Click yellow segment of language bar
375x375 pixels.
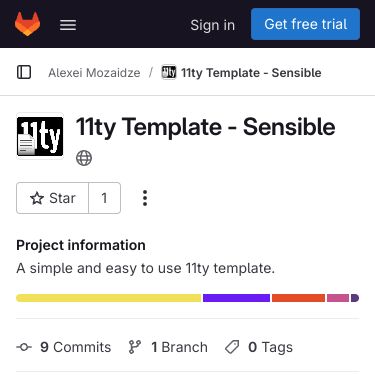(109, 298)
